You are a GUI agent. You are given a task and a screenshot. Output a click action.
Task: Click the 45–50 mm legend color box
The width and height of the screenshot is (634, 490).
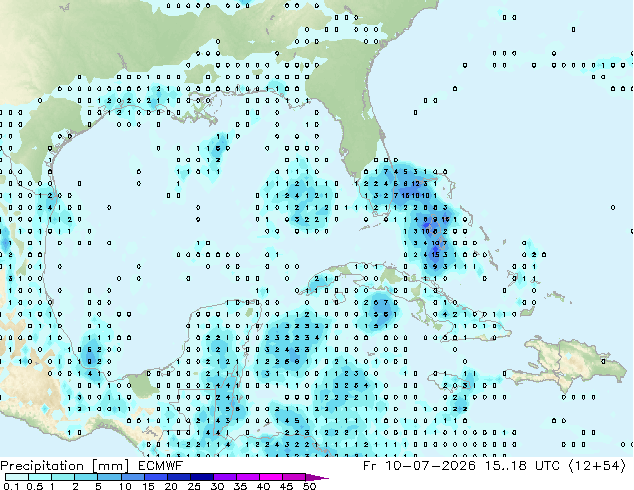294,477
